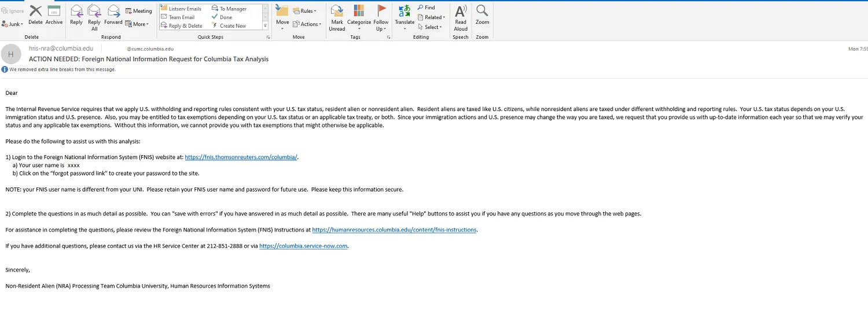
Task: Open the columbia.service-now.com link
Action: pos(304,246)
